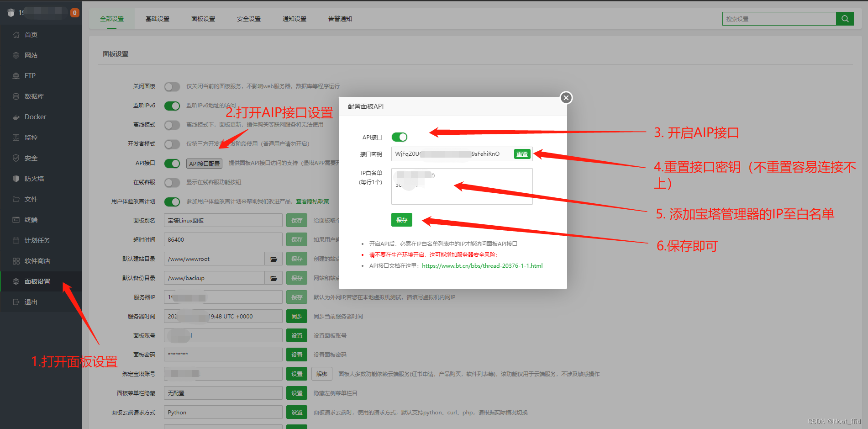Open the 计划任务 calendar icon in sidebar

tap(16, 240)
